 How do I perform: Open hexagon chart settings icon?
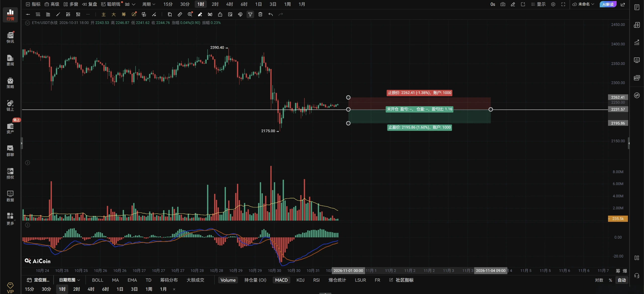pyautogui.click(x=553, y=4)
